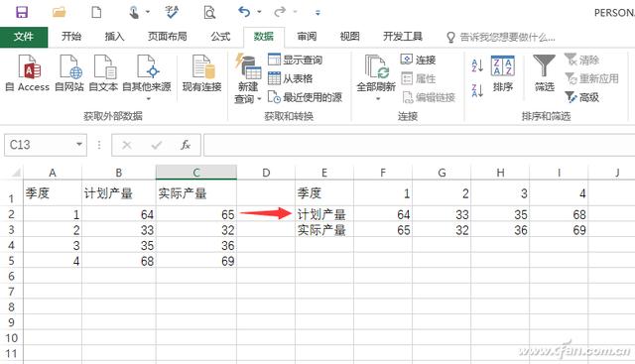Click the Select All corner triangle
The height and width of the screenshot is (364, 635).
point(16,173)
